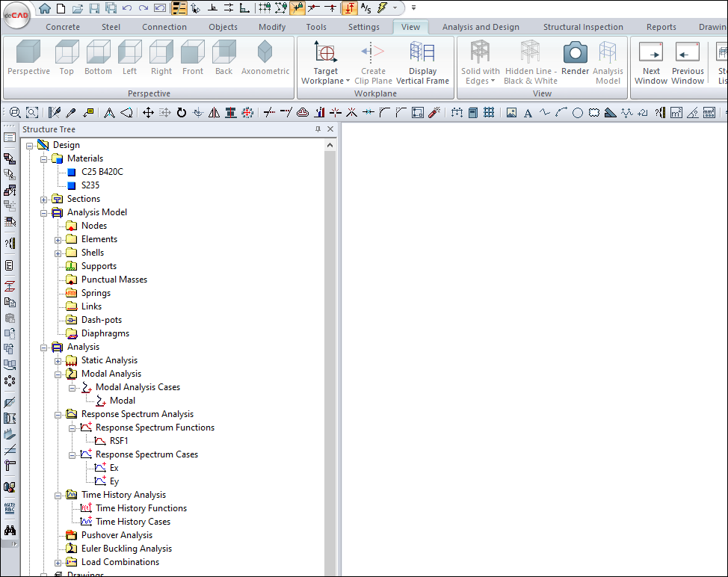Select the Move tool with four arrows
The width and height of the screenshot is (728, 577).
[148, 113]
